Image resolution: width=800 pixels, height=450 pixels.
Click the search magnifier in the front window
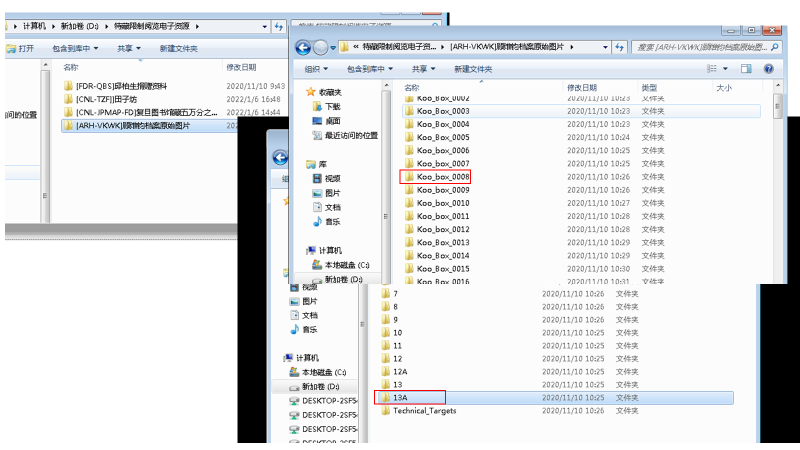tap(774, 47)
